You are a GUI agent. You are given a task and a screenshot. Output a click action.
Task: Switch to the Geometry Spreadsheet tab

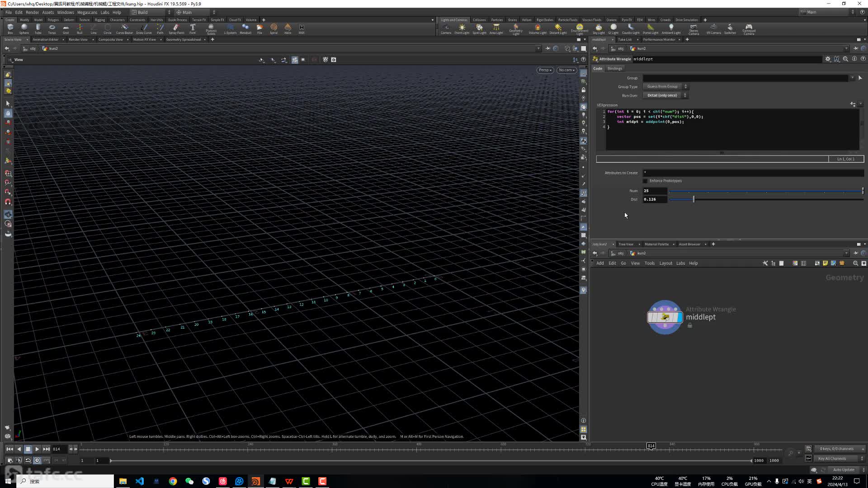[184, 39]
